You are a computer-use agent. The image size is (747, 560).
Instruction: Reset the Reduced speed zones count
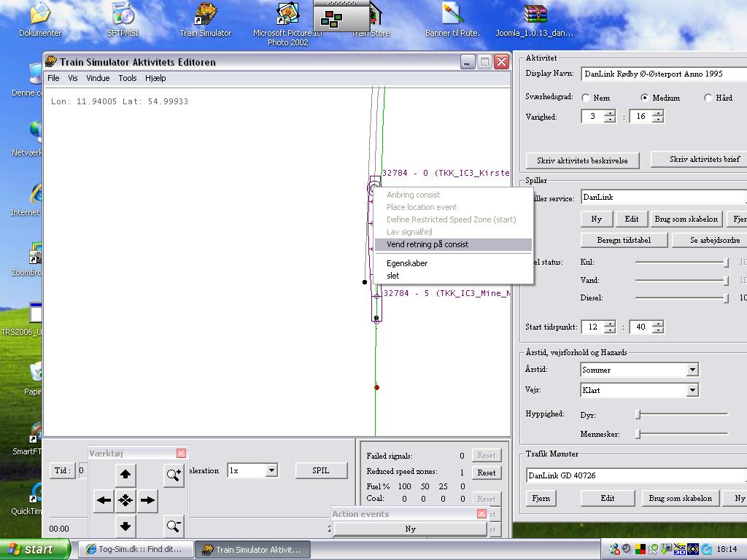tap(487, 472)
